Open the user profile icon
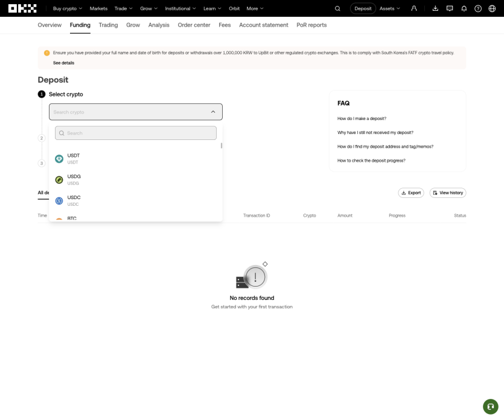This screenshot has height=420, width=504. tap(414, 8)
